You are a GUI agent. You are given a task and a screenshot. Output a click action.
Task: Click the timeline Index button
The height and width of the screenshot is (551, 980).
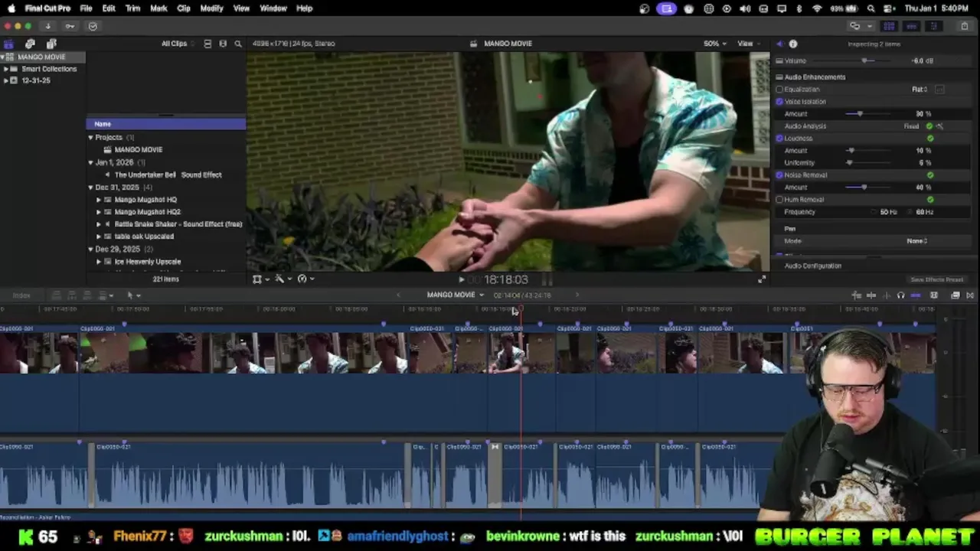tap(21, 295)
